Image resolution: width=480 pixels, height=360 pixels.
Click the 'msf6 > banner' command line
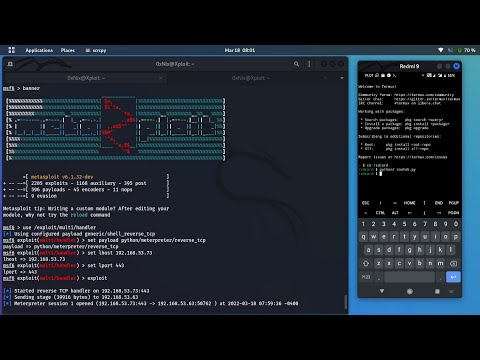coord(21,88)
